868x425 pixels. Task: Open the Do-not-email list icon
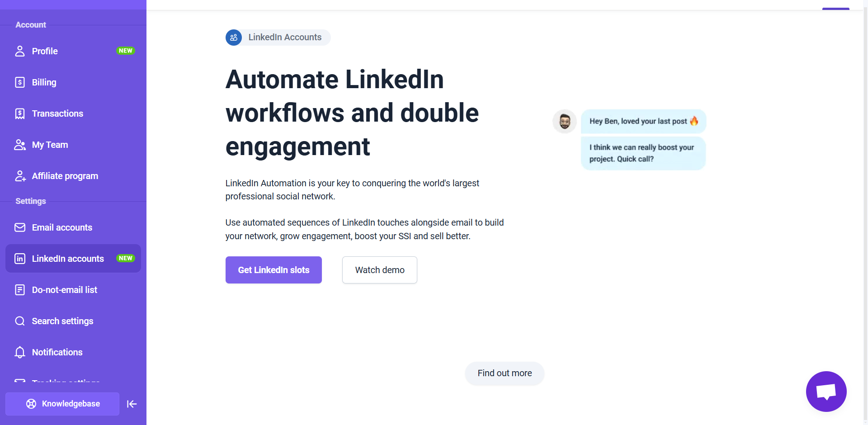pos(20,290)
